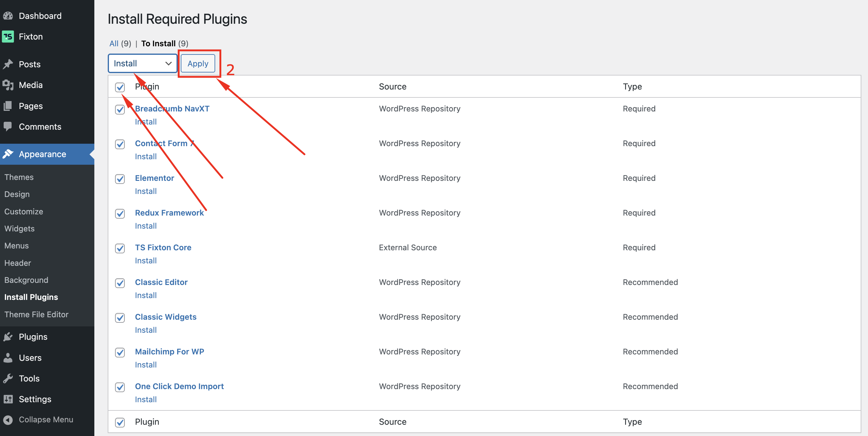Switch to the All plugins filter

click(x=114, y=44)
